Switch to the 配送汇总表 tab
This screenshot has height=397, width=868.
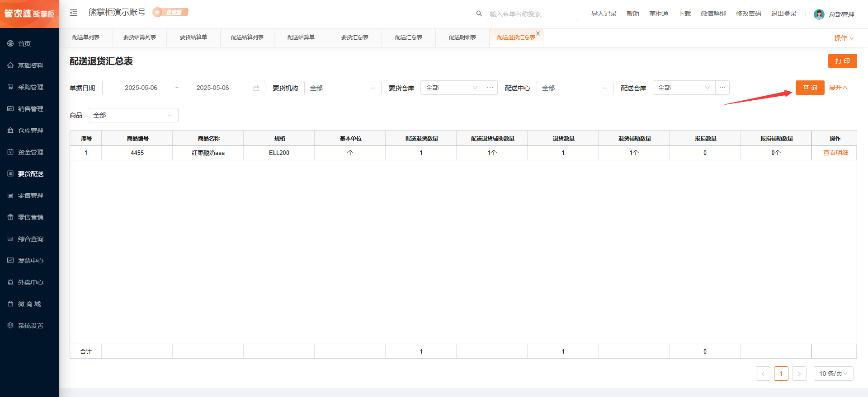click(409, 37)
